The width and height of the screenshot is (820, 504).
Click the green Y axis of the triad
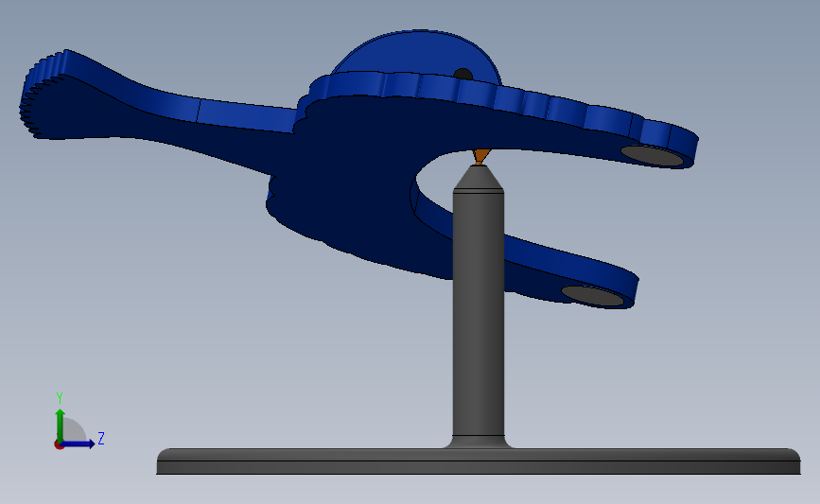(61, 425)
